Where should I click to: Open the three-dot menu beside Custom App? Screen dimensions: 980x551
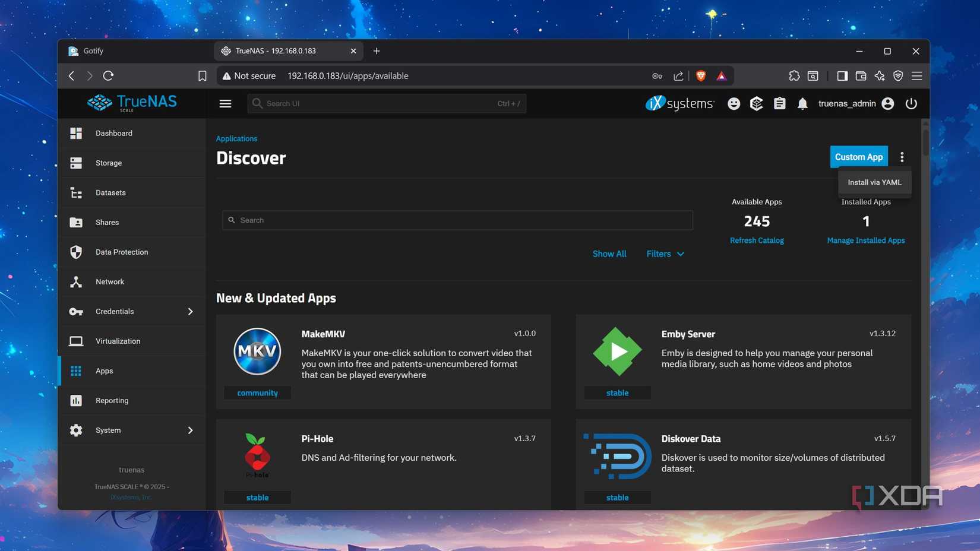tap(902, 157)
